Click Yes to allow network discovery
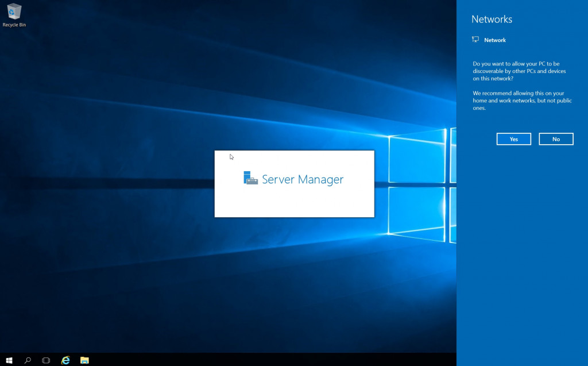Screen dimensions: 588x366 (514, 139)
